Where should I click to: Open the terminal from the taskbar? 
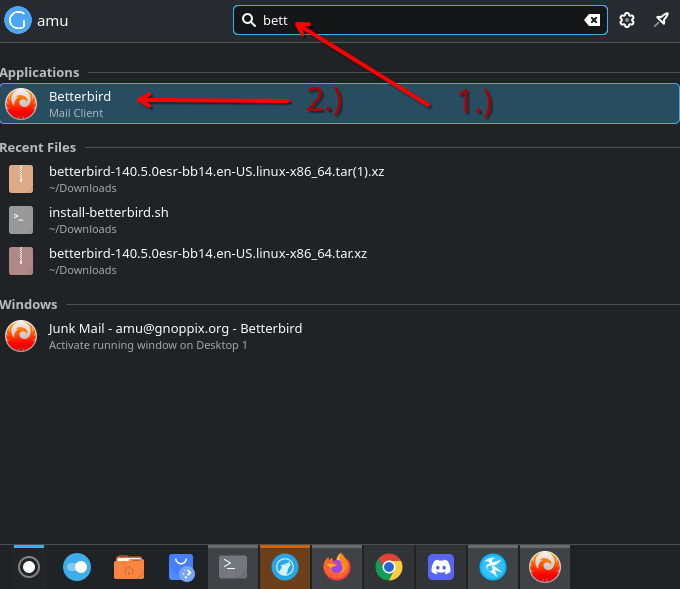[233, 568]
